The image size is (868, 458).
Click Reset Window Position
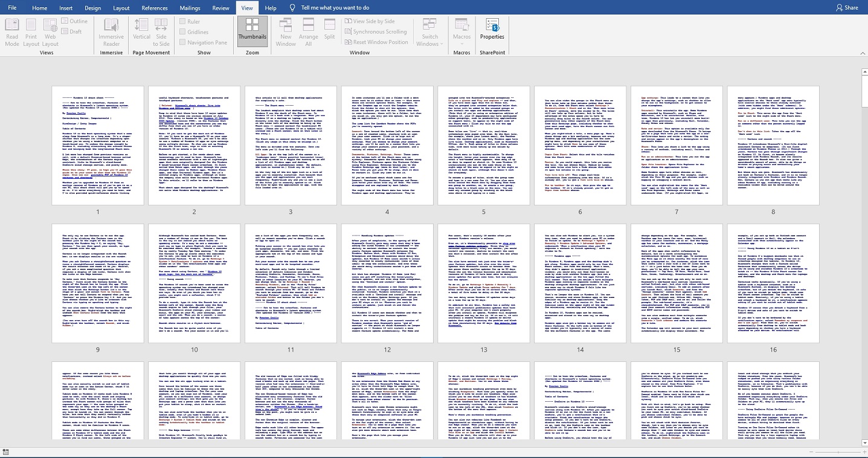(376, 42)
